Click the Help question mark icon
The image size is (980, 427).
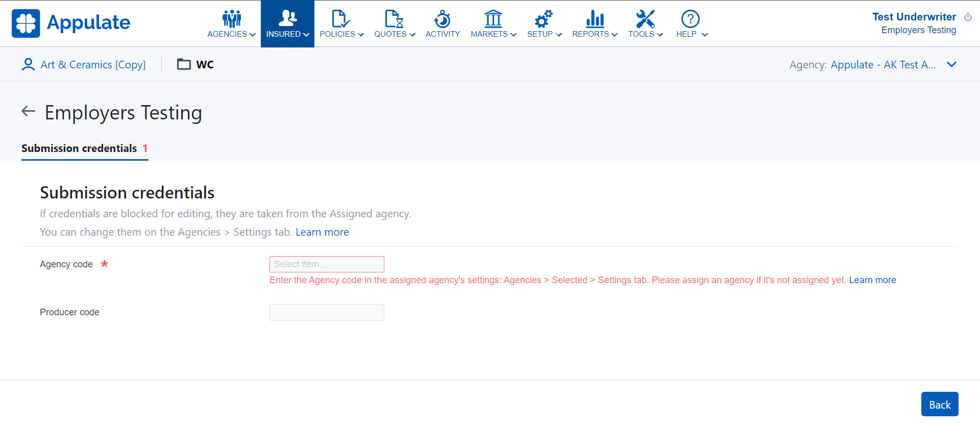pyautogui.click(x=690, y=19)
